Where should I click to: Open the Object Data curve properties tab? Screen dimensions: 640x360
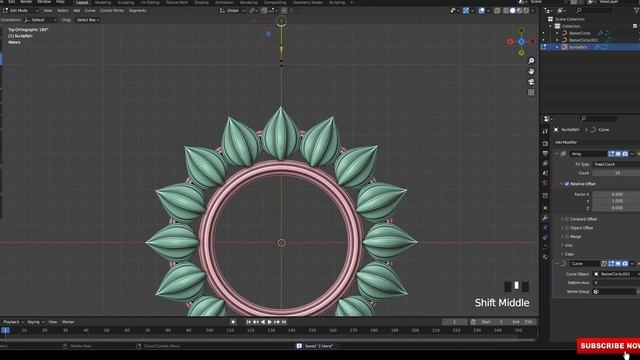545,247
